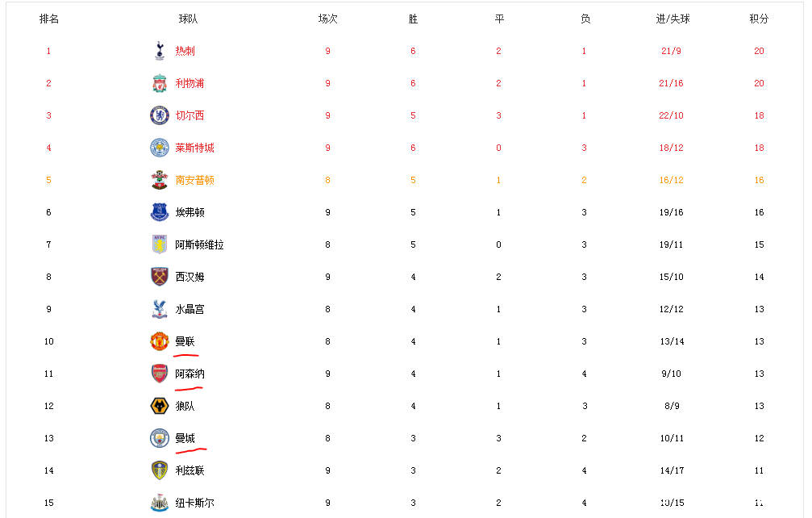Click the Southampton club crest icon
The image size is (812, 518).
pos(159,180)
